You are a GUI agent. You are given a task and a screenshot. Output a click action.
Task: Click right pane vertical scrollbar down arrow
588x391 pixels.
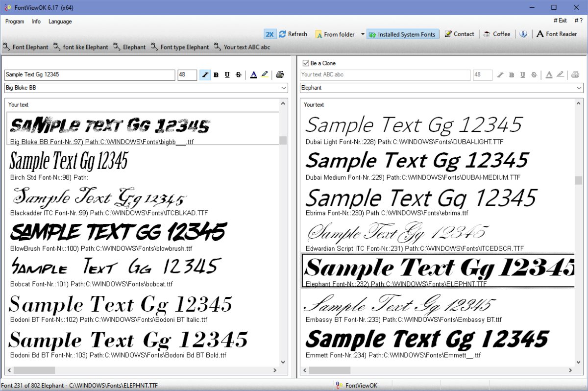pyautogui.click(x=579, y=362)
